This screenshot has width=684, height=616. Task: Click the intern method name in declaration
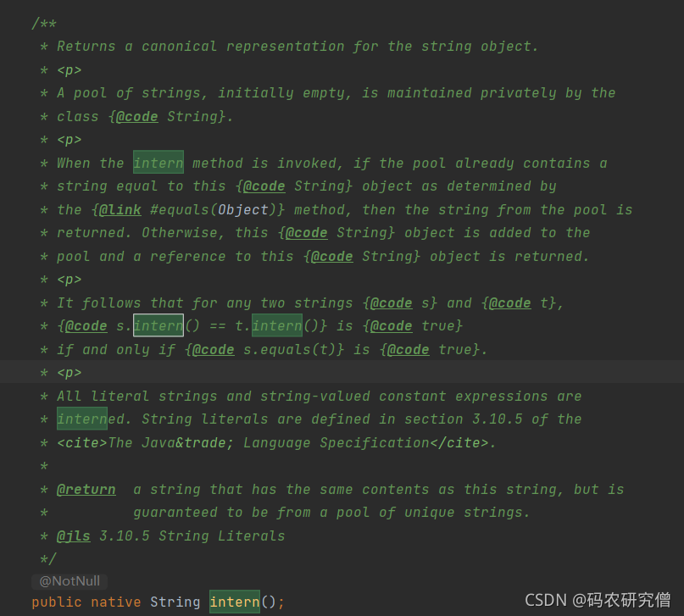pos(235,602)
